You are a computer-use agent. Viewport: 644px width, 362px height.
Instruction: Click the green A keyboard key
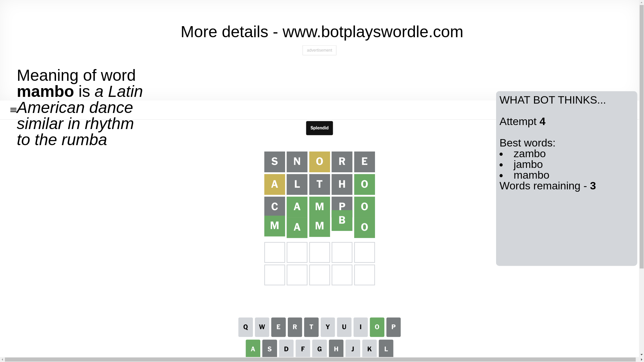tap(253, 349)
